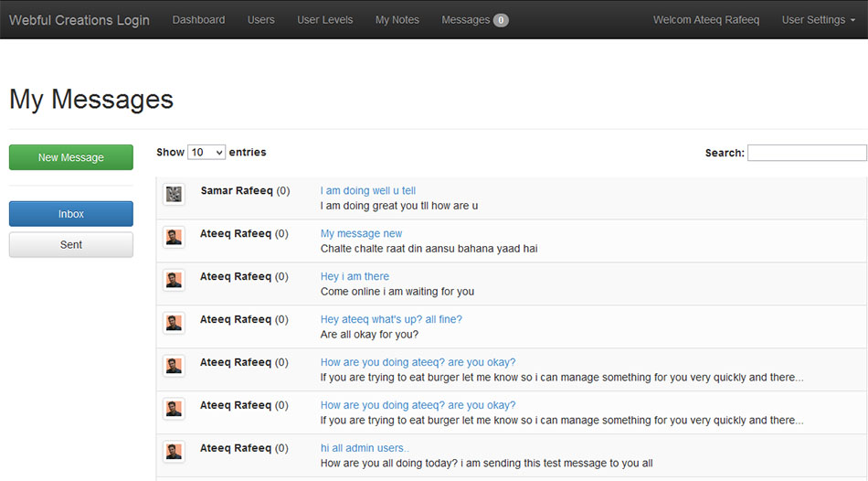868x481 pixels.
Task: Open User Levels in navbar
Action: click(x=324, y=20)
